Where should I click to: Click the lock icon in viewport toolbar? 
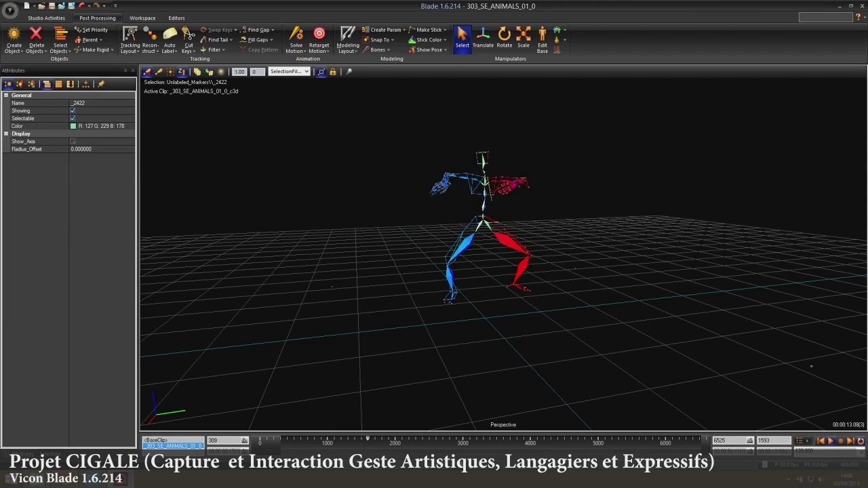pyautogui.click(x=333, y=72)
